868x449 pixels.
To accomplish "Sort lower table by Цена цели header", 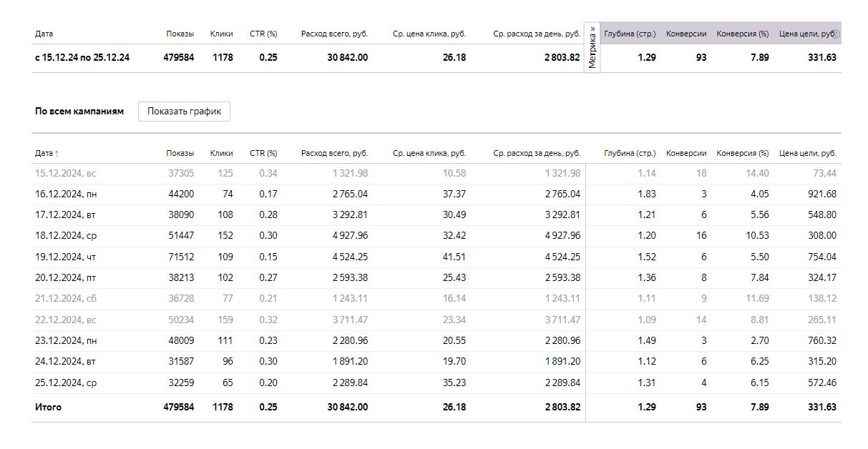I will [x=807, y=153].
